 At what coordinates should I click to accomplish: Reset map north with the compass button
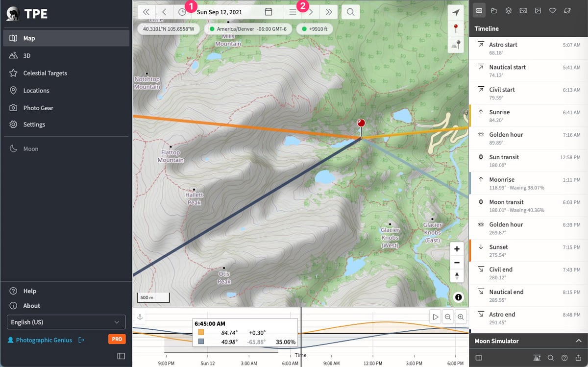click(x=457, y=276)
